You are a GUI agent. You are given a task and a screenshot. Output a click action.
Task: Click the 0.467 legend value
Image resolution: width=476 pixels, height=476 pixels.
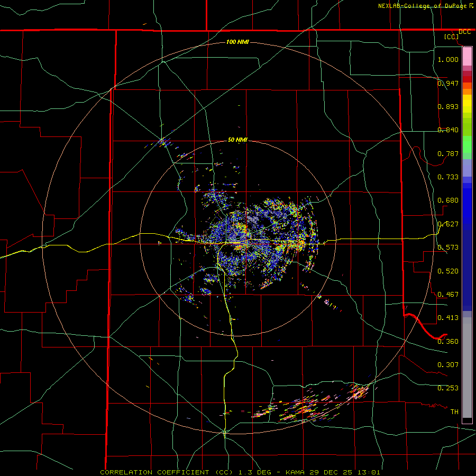coord(448,295)
